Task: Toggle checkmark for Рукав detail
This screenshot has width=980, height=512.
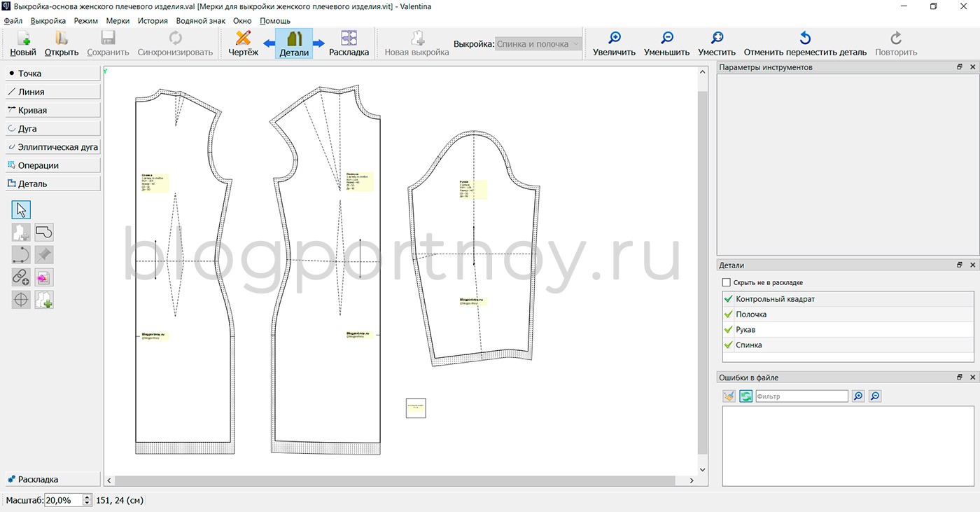Action: pos(729,330)
